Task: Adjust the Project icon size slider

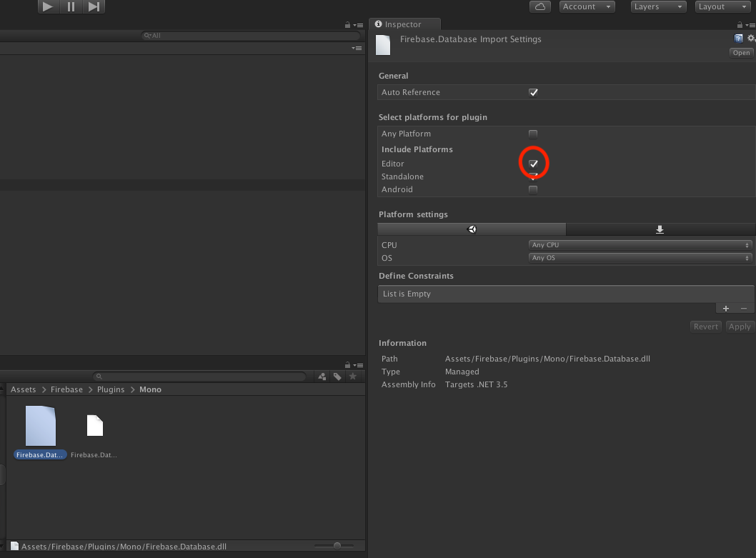Action: (x=337, y=545)
